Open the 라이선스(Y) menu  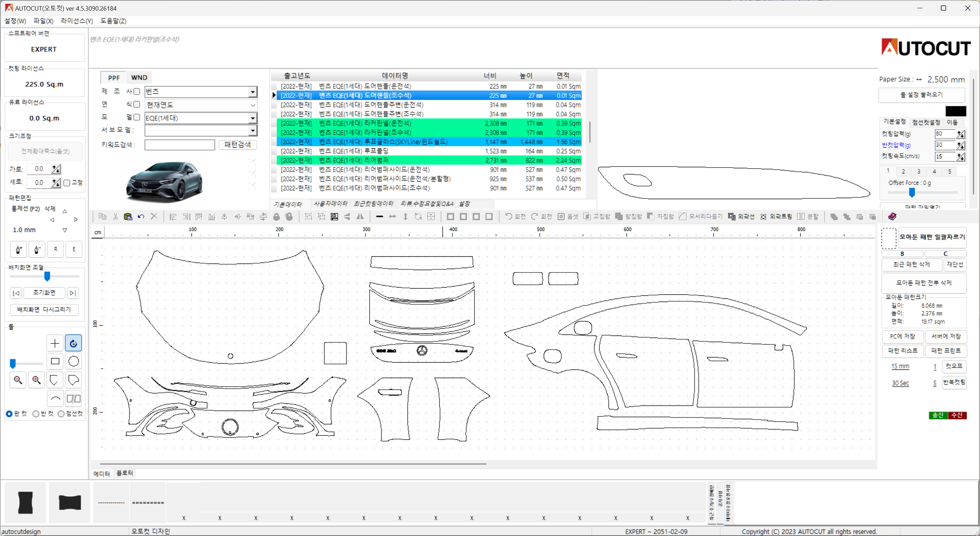(77, 21)
